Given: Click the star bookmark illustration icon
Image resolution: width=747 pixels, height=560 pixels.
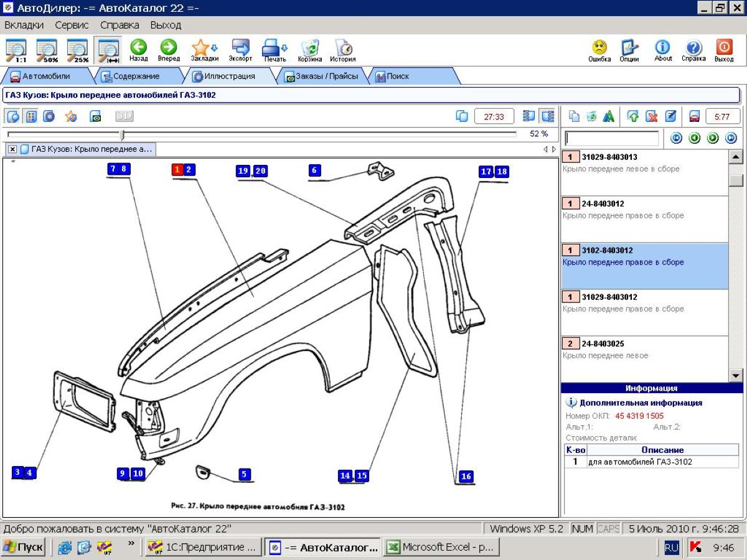Looking at the screenshot, I should click(71, 116).
